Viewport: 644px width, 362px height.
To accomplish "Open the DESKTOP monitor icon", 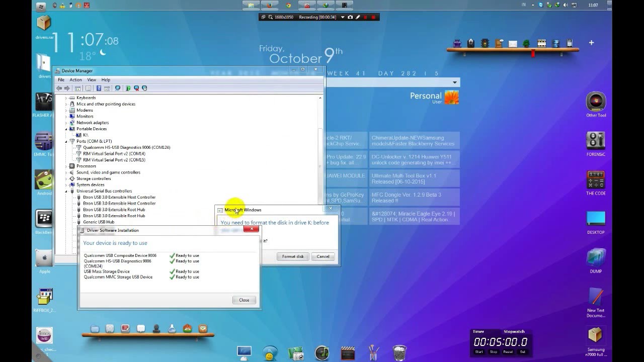I will pos(596,222).
